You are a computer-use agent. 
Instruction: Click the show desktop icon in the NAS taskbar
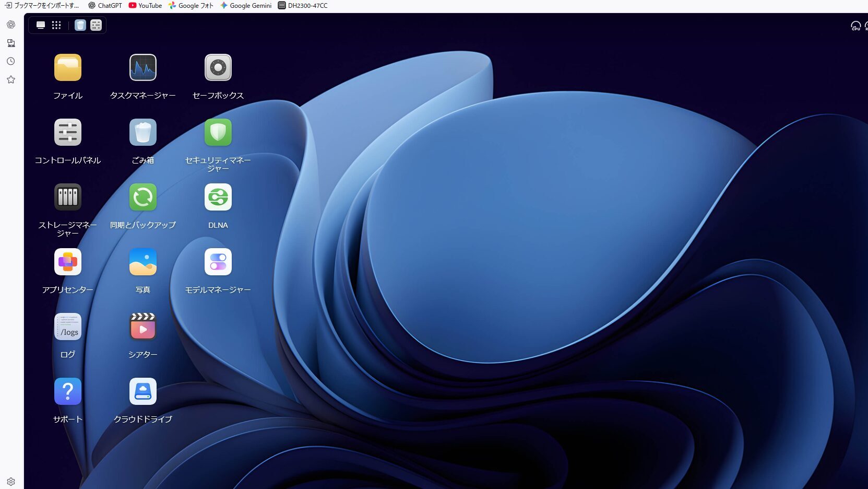[x=41, y=25]
